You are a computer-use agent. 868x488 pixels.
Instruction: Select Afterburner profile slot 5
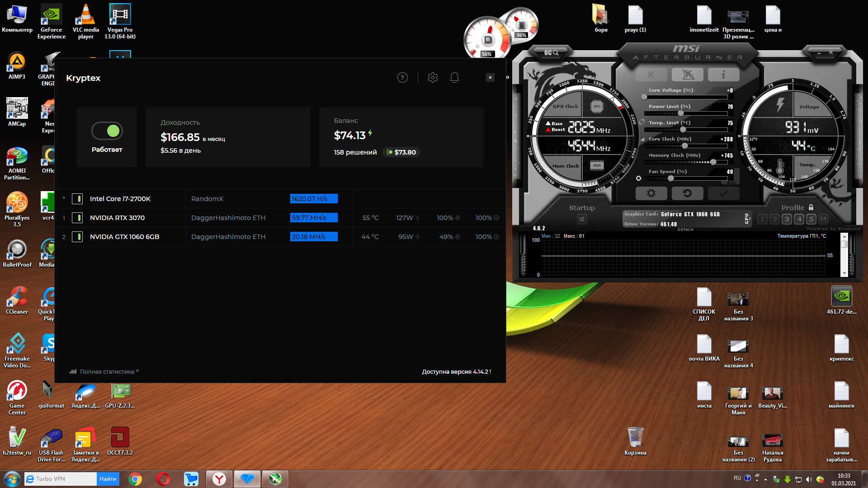click(x=811, y=219)
